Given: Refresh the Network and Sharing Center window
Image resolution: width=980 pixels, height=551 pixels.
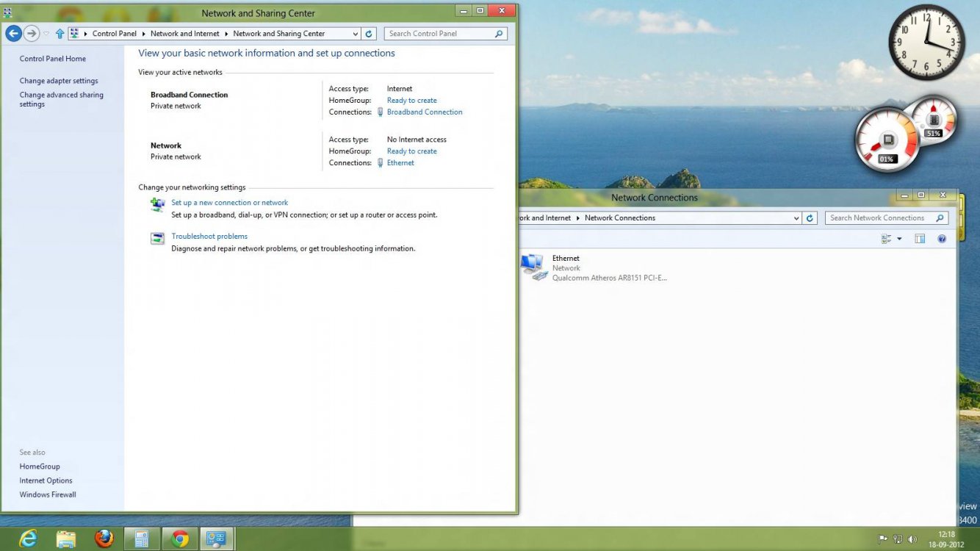Looking at the screenshot, I should [x=370, y=34].
